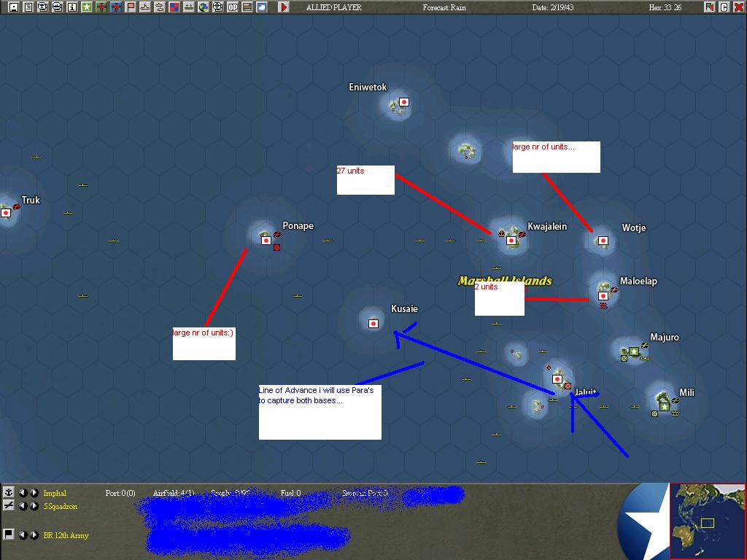Image resolution: width=747 pixels, height=560 pixels.
Task: Open the strategic view with the globe icon
Action: (x=204, y=7)
